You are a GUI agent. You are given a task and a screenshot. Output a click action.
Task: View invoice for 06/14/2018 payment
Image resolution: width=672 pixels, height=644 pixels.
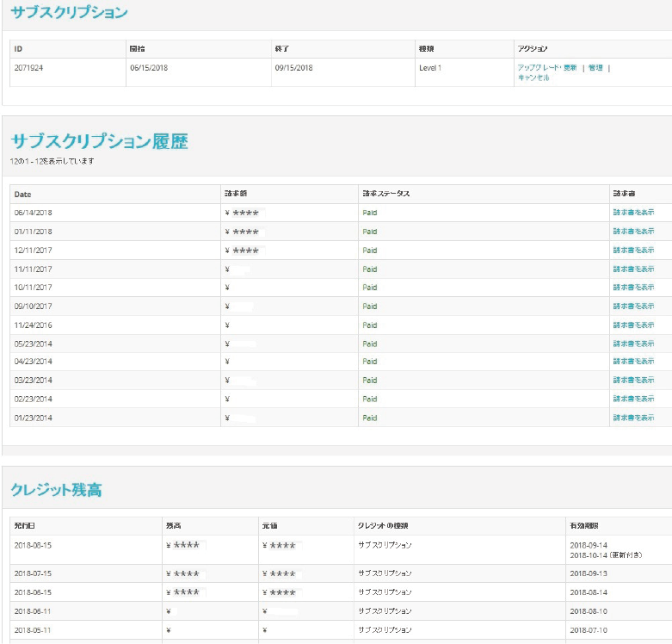[x=633, y=213]
